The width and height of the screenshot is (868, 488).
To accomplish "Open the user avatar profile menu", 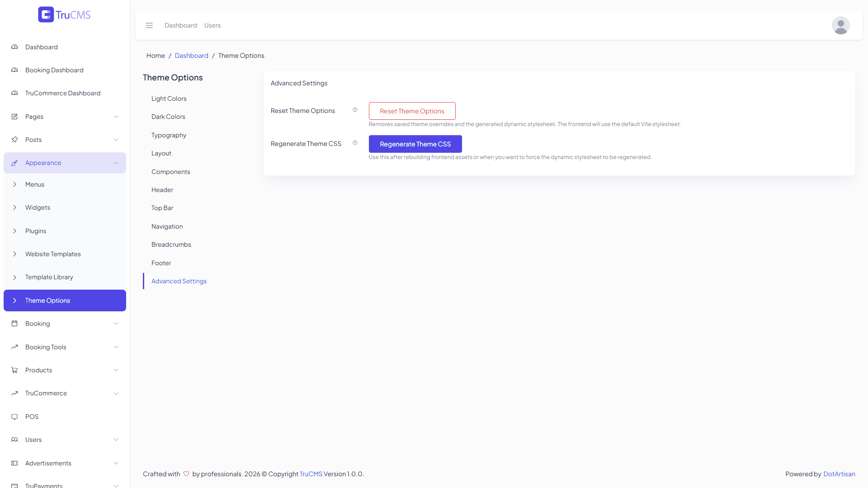I will pos(840,25).
